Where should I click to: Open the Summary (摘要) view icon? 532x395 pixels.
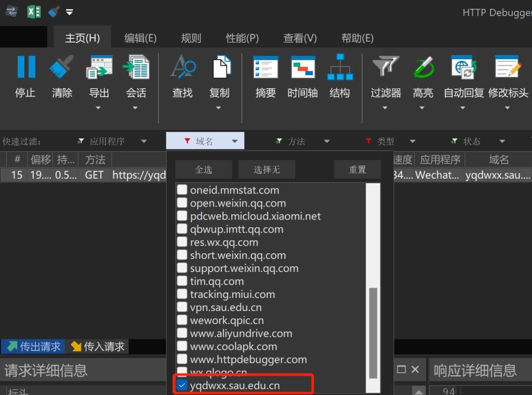tap(265, 67)
